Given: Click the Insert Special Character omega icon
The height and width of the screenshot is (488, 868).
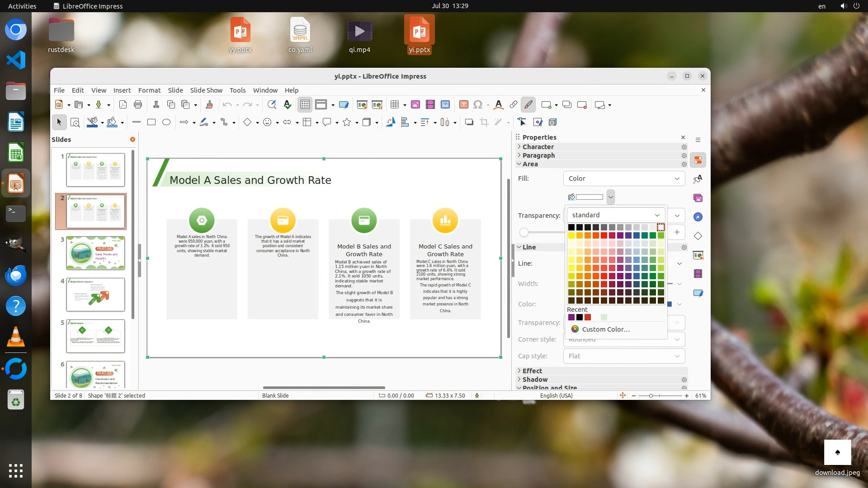Looking at the screenshot, I should click(x=478, y=105).
